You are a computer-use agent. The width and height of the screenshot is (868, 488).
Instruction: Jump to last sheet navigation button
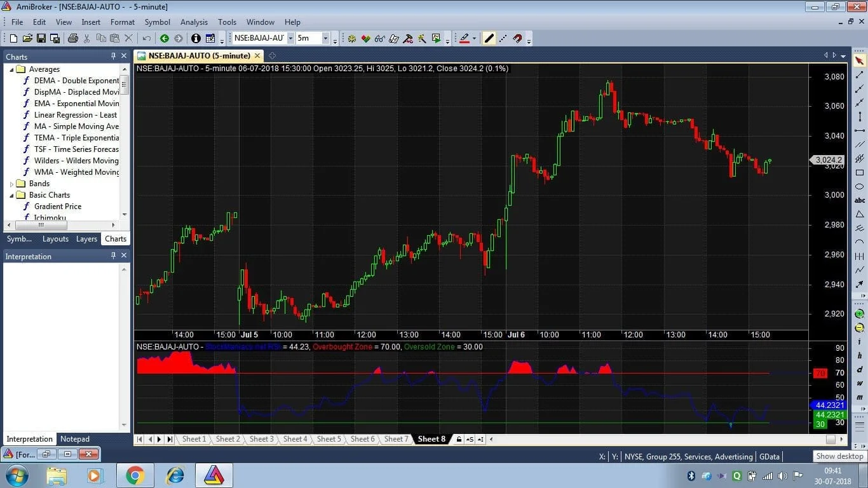170,439
